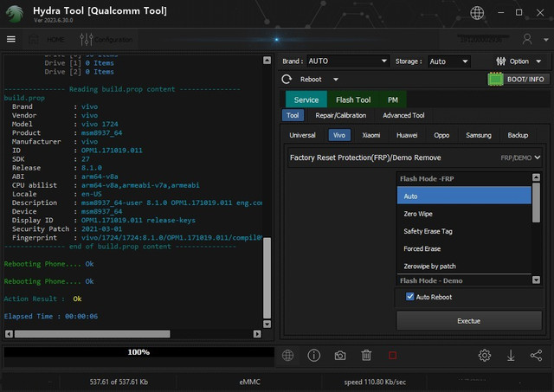Open the user account icon
Viewport: 554px width, 392px height.
click(x=527, y=39)
